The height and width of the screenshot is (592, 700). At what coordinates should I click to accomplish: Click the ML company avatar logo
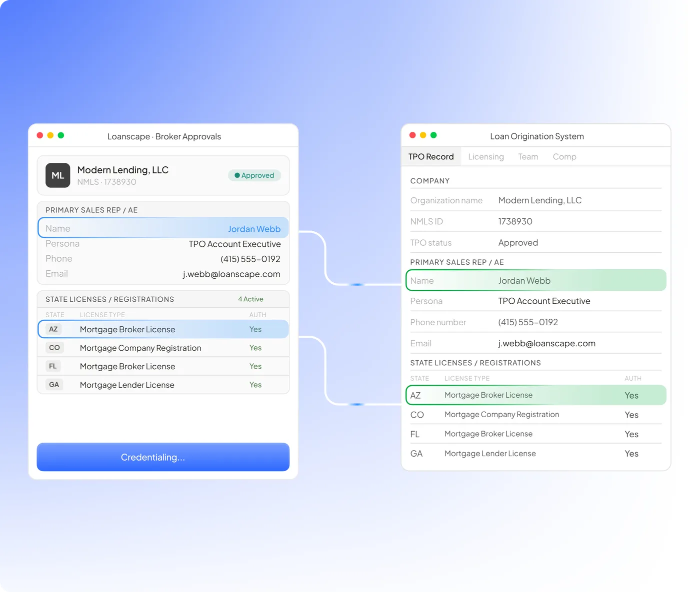tap(58, 175)
